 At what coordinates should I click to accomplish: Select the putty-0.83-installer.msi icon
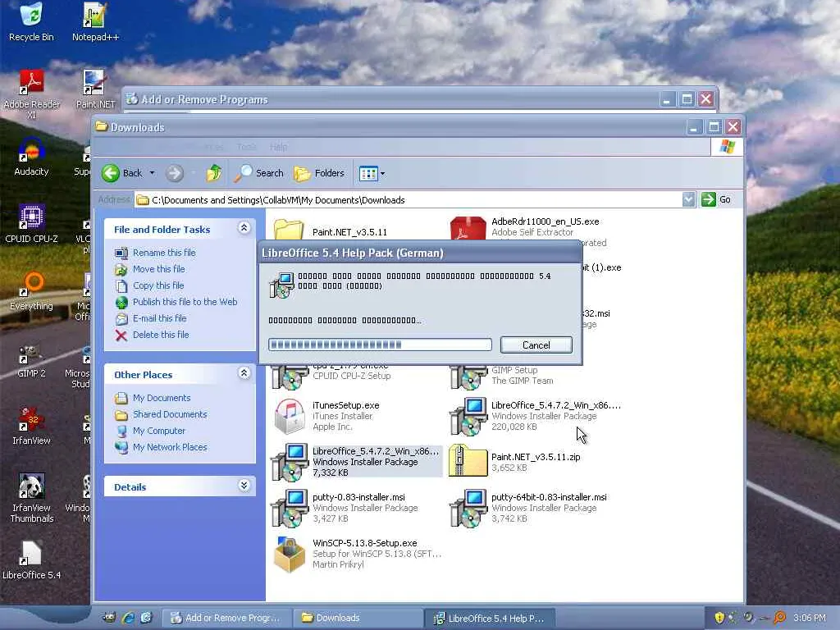click(x=290, y=507)
